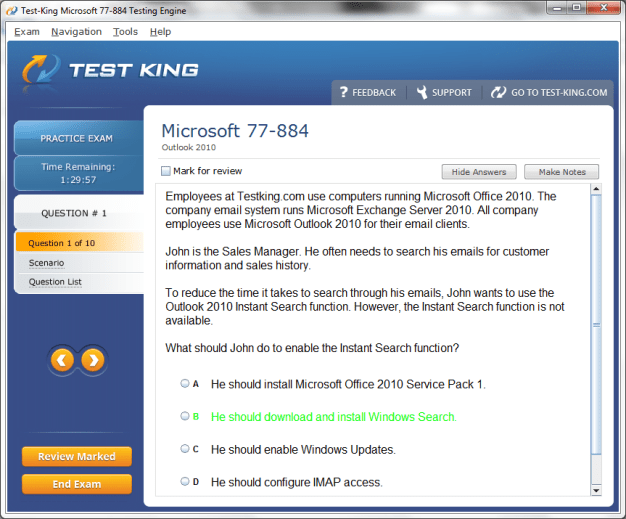Click the Outlook 2010 subtitle
The height and width of the screenshot is (519, 626).
tap(188, 147)
